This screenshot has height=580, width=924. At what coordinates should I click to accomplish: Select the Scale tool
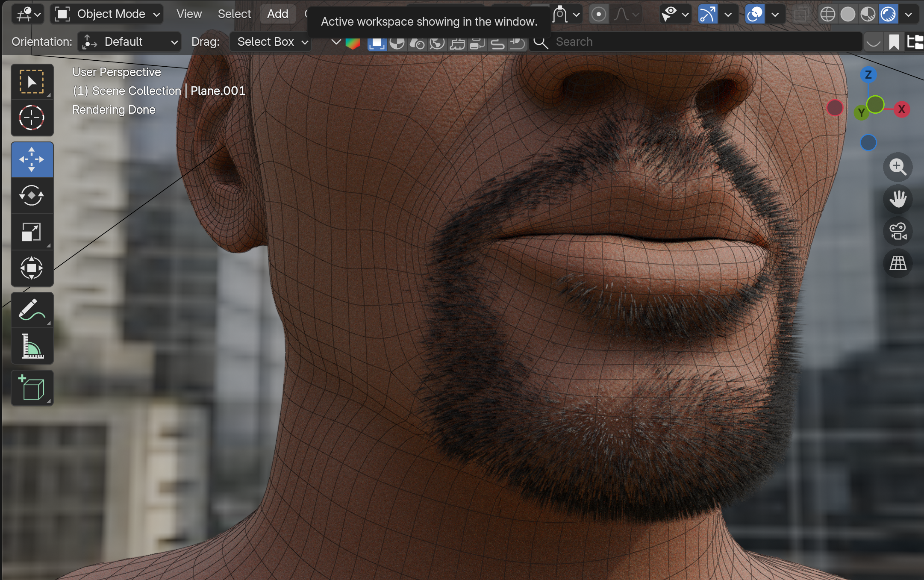(32, 232)
